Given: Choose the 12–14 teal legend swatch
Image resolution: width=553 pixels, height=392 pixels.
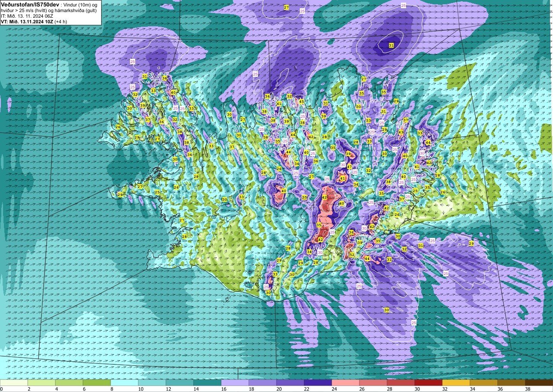Looking at the screenshot, I should point(180,383).
